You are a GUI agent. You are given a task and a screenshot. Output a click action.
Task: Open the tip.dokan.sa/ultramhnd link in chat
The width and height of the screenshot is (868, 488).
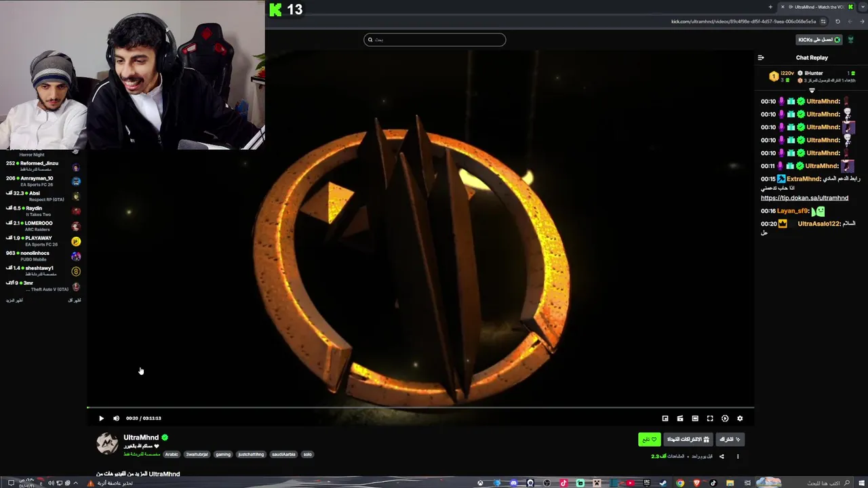tap(804, 198)
